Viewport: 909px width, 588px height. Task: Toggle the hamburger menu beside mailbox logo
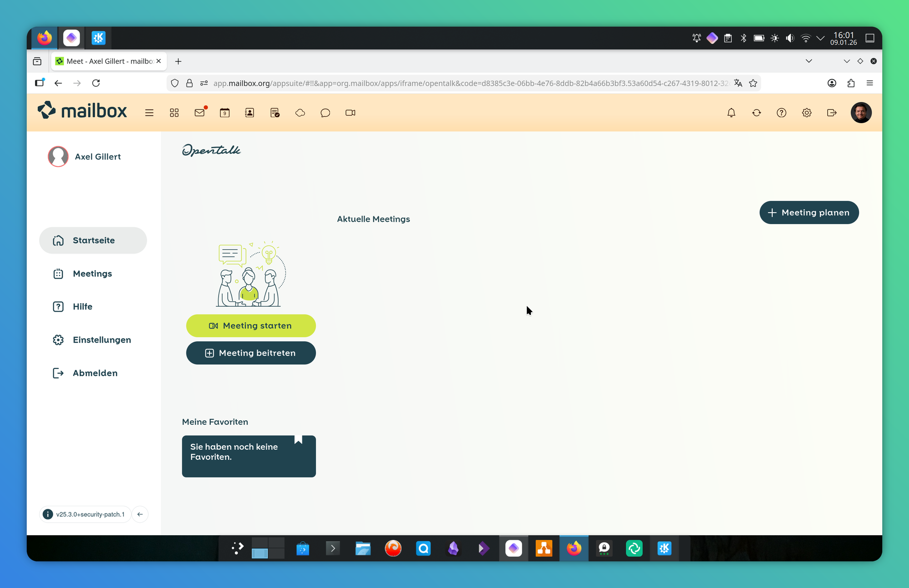[x=149, y=113]
